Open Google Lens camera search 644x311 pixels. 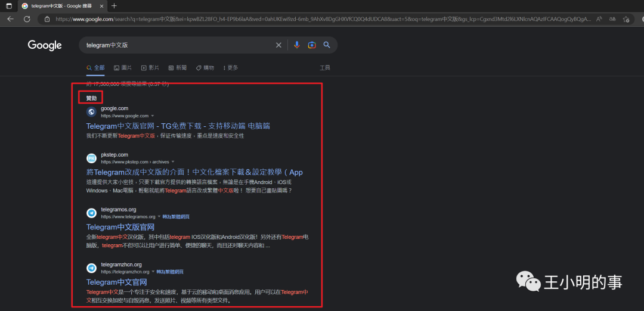click(312, 45)
